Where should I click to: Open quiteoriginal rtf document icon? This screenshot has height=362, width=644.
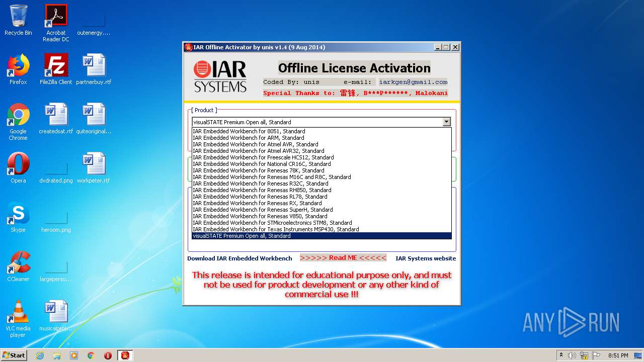(94, 119)
